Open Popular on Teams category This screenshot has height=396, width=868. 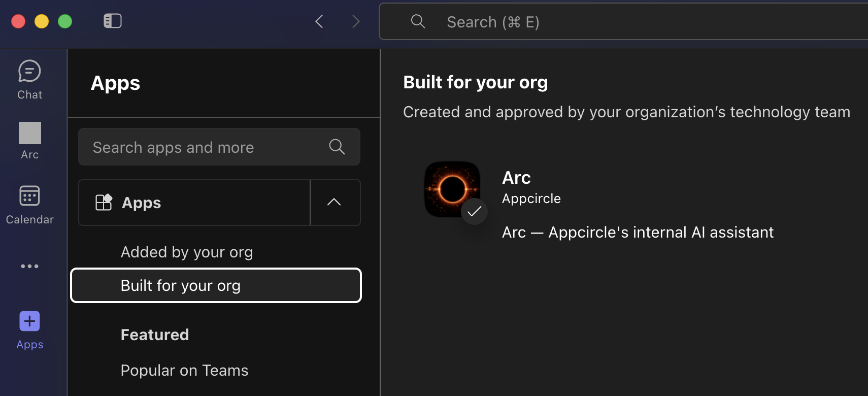point(184,370)
